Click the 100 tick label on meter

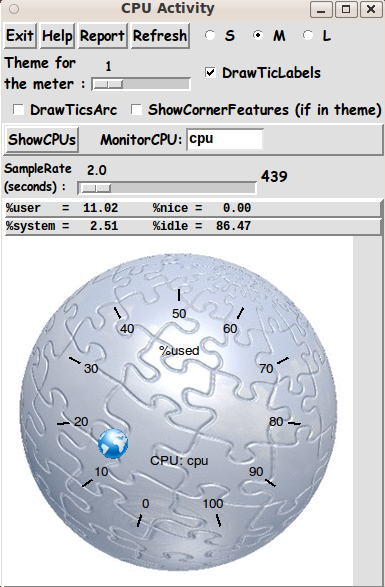[213, 504]
